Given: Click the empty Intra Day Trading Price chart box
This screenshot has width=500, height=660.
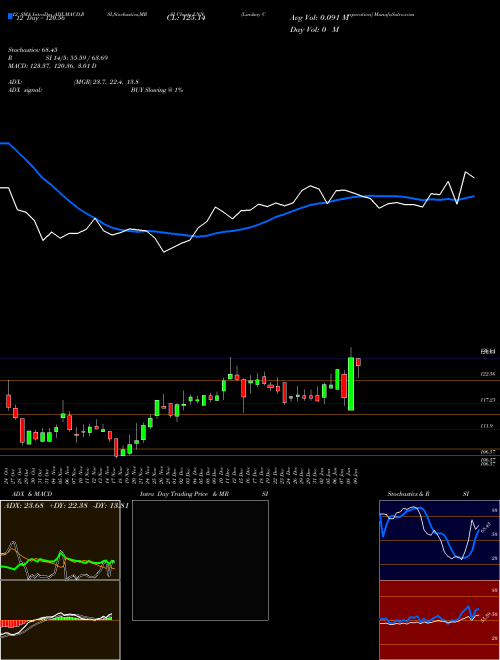Looking at the screenshot, I should click(200, 560).
